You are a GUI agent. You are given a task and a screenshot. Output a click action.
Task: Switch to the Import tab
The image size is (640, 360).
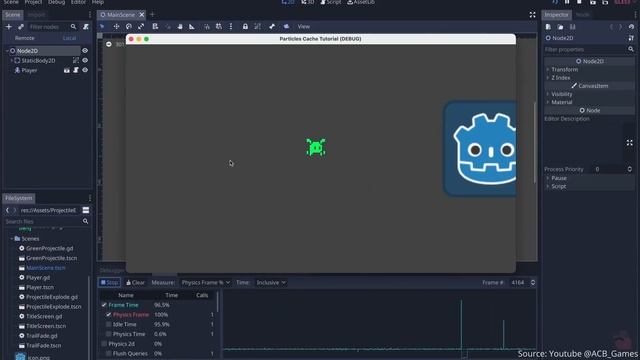pos(36,15)
